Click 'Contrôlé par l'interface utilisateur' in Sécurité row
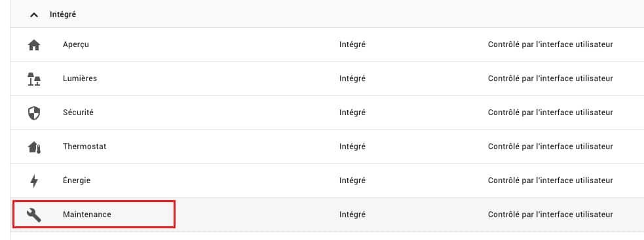 coord(550,112)
